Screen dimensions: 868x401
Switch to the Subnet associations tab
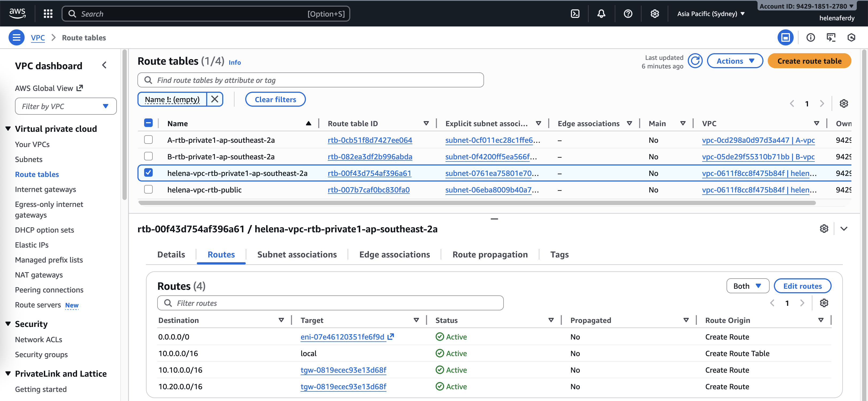(297, 255)
